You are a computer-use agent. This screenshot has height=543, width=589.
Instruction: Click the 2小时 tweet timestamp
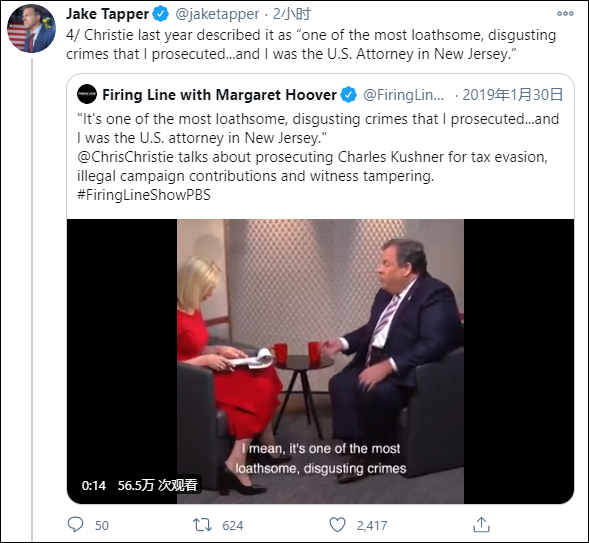(x=292, y=14)
